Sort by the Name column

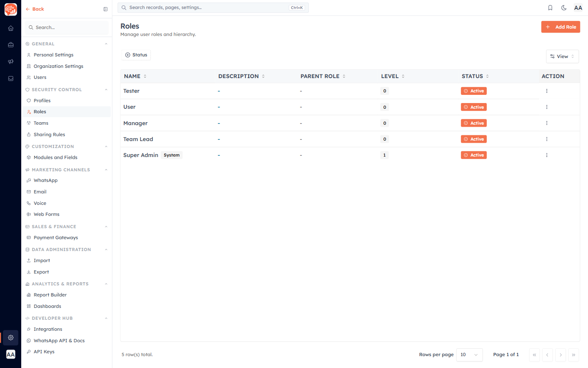135,76
